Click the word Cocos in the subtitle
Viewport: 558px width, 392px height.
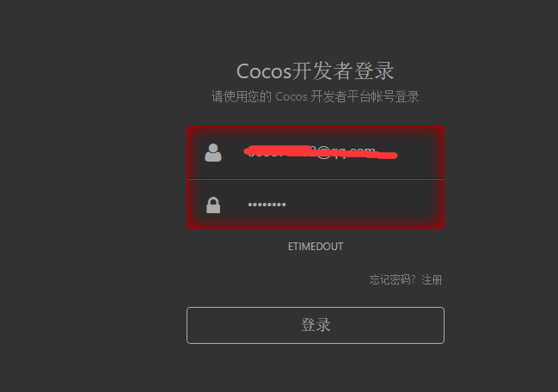coord(291,96)
